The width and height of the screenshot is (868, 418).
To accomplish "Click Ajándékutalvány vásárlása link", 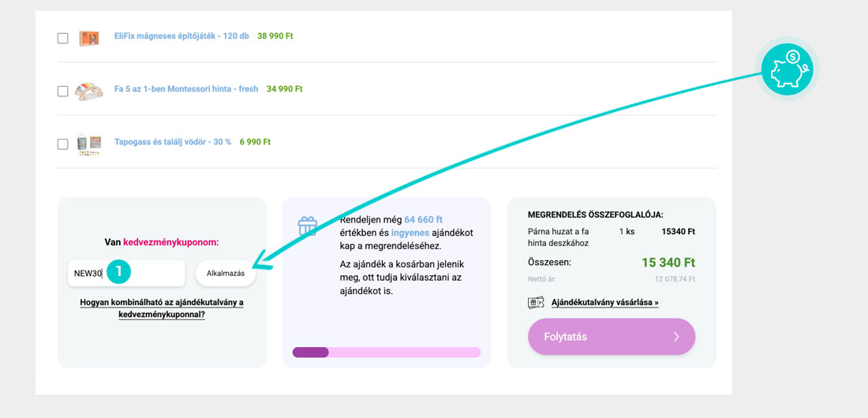I will [604, 302].
